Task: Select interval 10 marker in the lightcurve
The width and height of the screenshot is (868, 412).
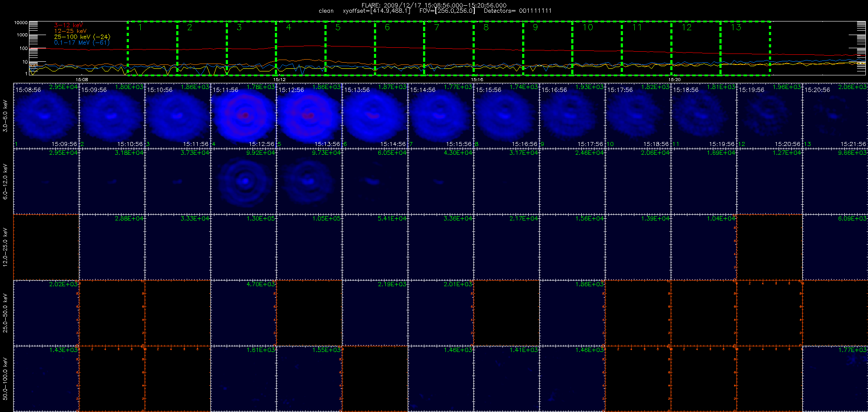Action: [x=588, y=27]
